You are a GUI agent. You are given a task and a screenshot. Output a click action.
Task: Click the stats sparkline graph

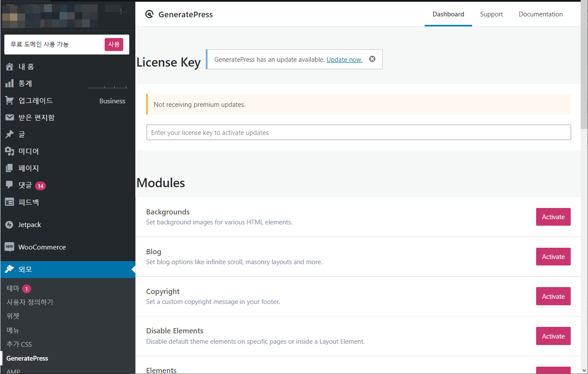tap(107, 86)
